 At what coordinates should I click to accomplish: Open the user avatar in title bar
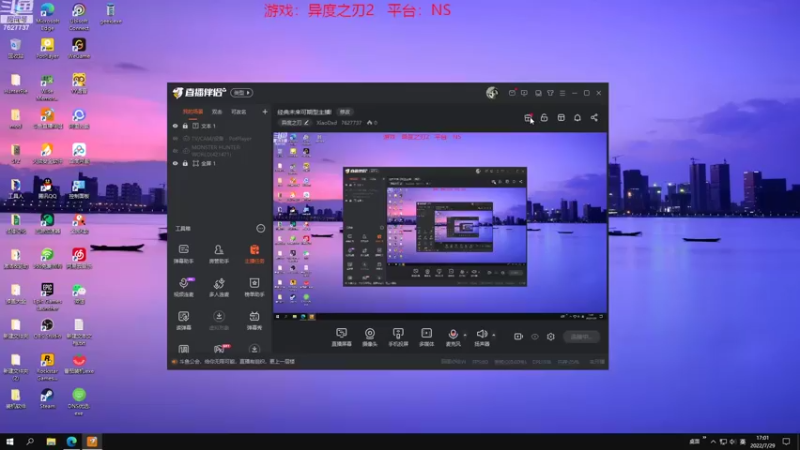point(492,93)
